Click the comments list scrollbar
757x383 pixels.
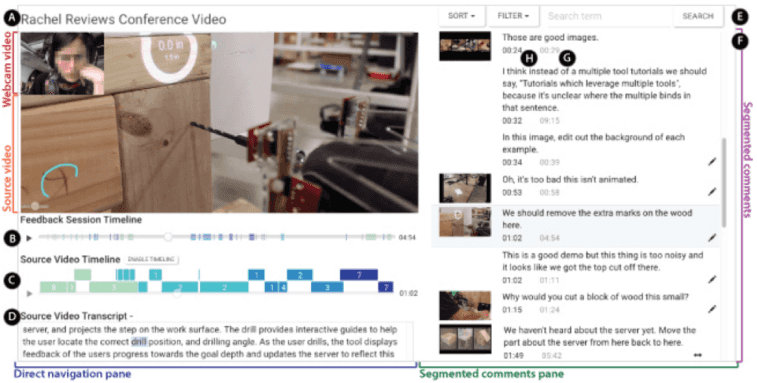[x=724, y=182]
